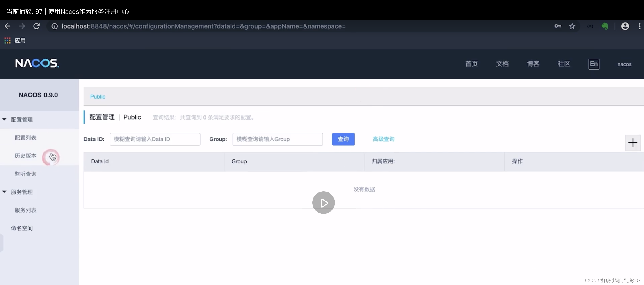Image resolution: width=644 pixels, height=285 pixels.
Task: Open 文档 in the top navigation
Action: (x=502, y=64)
